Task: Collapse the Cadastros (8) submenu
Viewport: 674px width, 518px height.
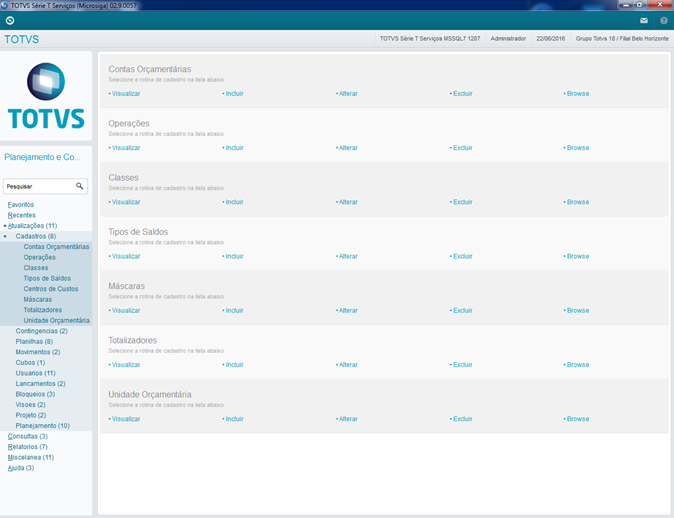Action: [x=36, y=236]
